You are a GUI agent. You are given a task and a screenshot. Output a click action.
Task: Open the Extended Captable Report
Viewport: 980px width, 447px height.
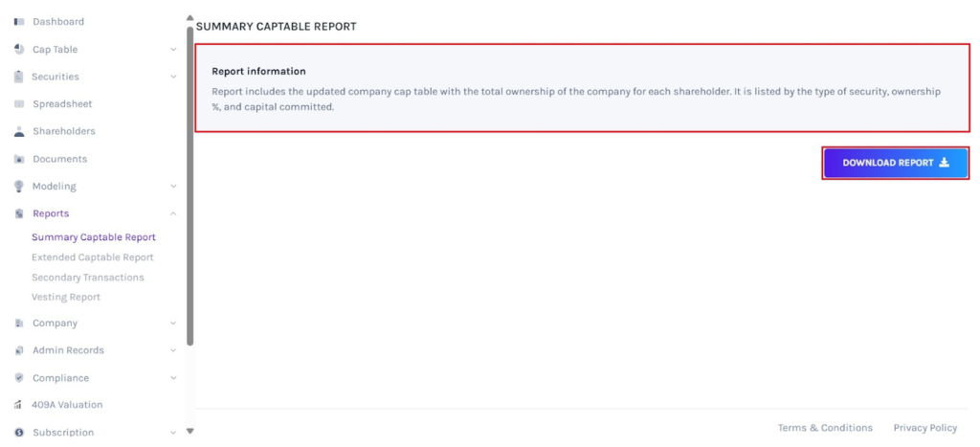tap(93, 257)
